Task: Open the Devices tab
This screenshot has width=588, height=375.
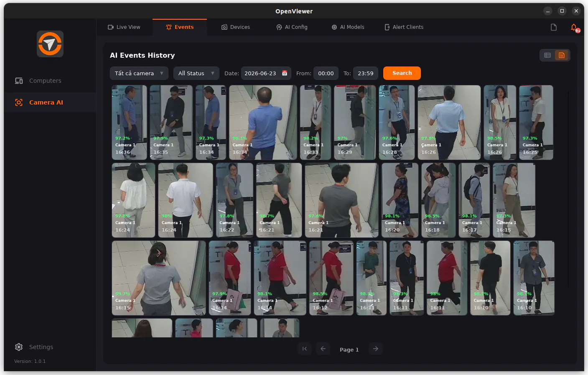Action: click(x=236, y=27)
